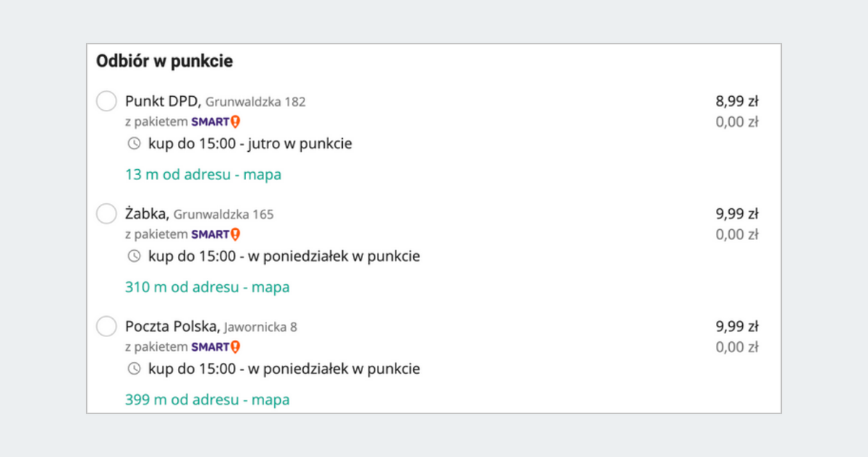The height and width of the screenshot is (457, 868).
Task: Click the SMART logo under Punkt DPD
Action: coord(216,121)
